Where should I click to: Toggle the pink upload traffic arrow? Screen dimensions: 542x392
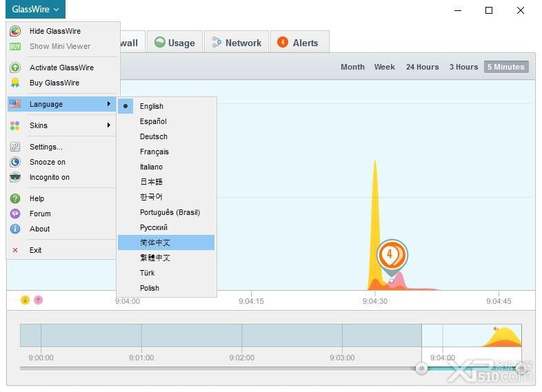[39, 300]
